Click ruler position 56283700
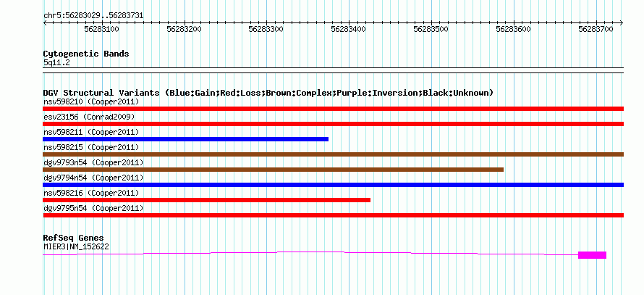The height and width of the screenshot is (295, 644). click(x=596, y=29)
